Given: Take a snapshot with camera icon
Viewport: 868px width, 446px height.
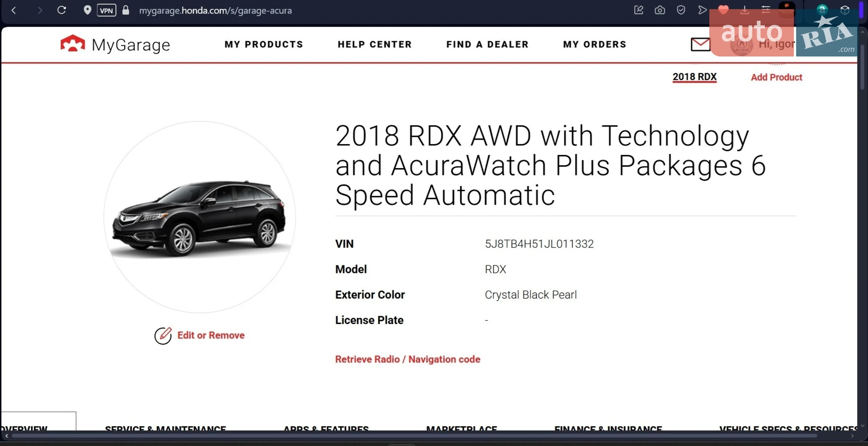Looking at the screenshot, I should pos(660,10).
